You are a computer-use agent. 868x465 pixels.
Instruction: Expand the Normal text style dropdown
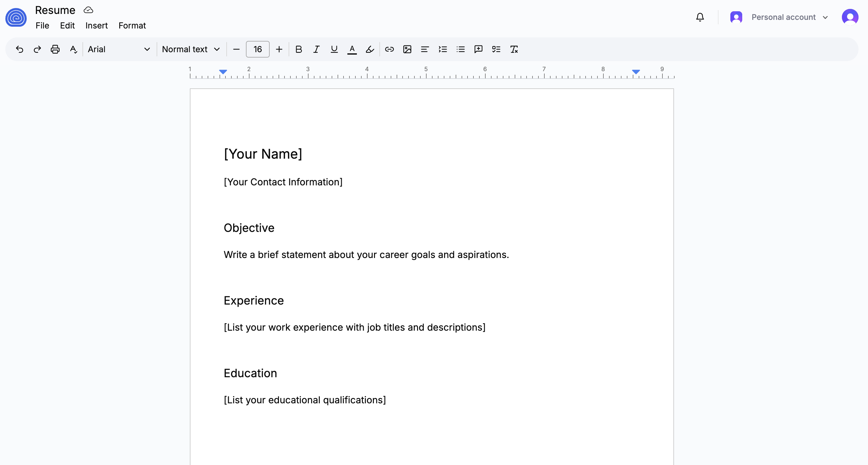click(x=191, y=50)
